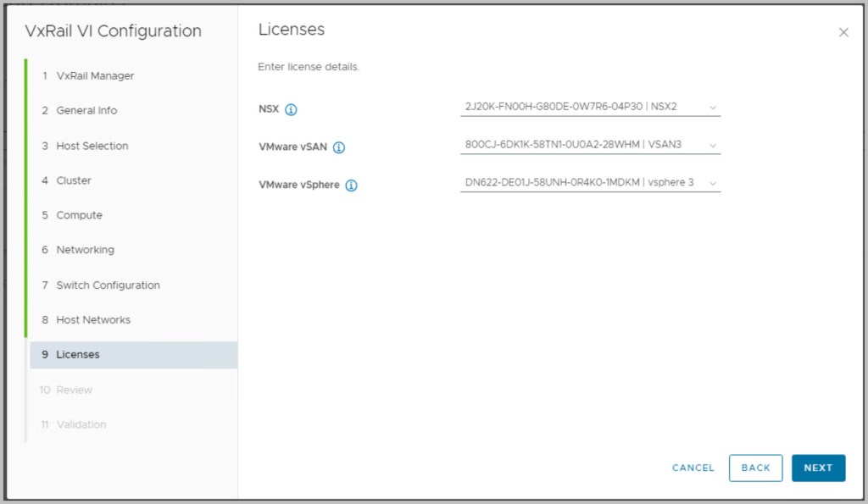
Task: Open the Cluster step
Action: click(73, 180)
